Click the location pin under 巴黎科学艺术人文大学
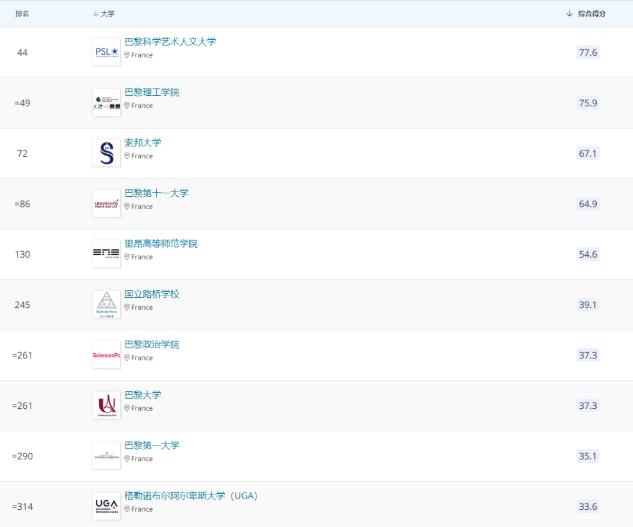The width and height of the screenshot is (633, 527). point(127,55)
